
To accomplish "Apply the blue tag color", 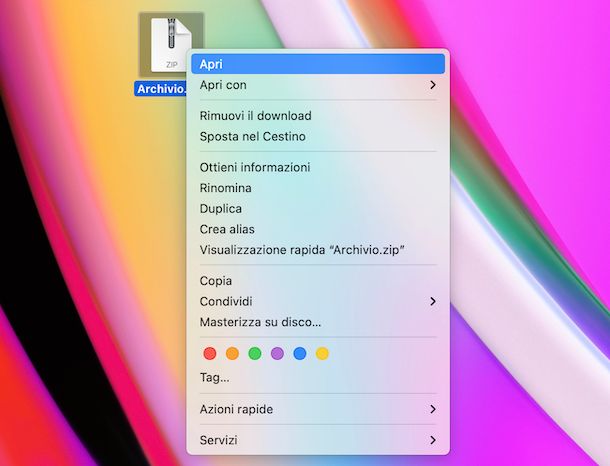I will coord(300,354).
